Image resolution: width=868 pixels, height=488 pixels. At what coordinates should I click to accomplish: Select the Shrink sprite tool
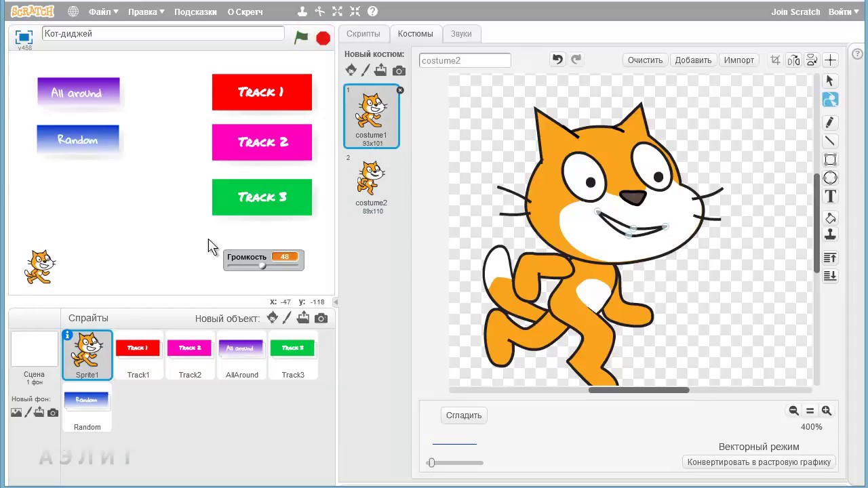pos(355,12)
